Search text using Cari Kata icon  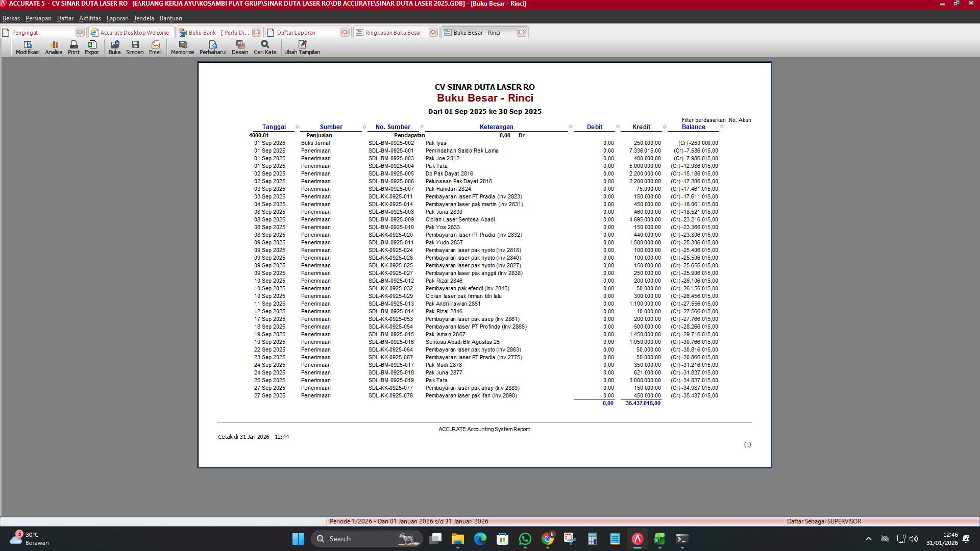click(x=264, y=48)
